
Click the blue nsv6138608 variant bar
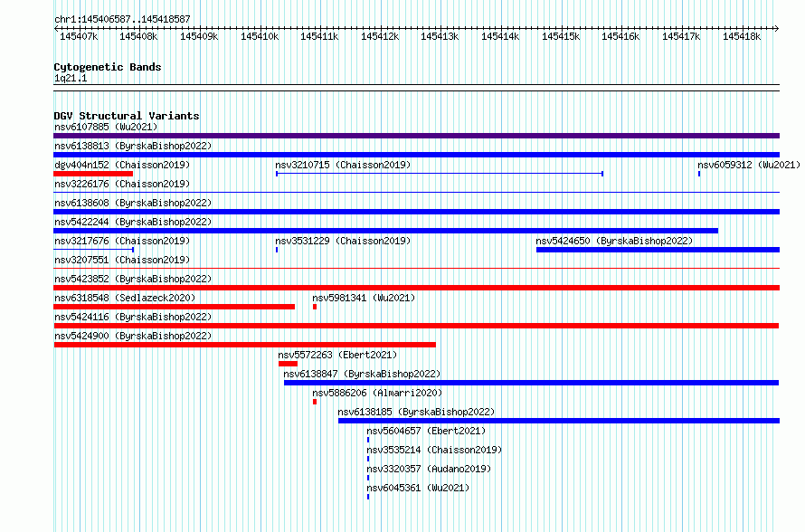pyautogui.click(x=416, y=212)
